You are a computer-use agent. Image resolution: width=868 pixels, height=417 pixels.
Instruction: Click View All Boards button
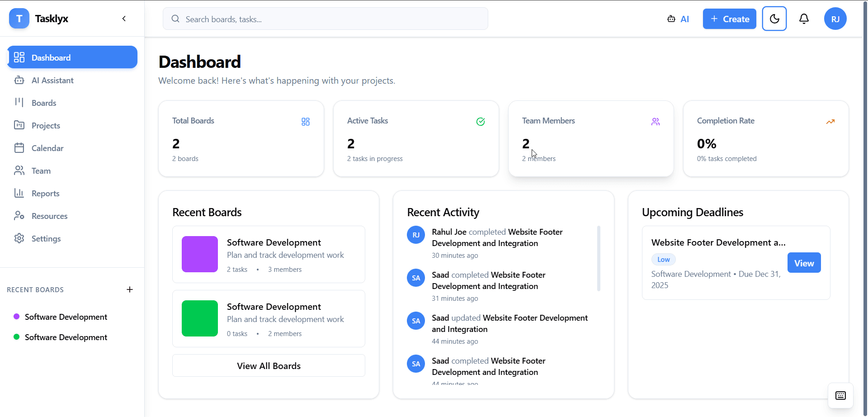click(x=269, y=366)
